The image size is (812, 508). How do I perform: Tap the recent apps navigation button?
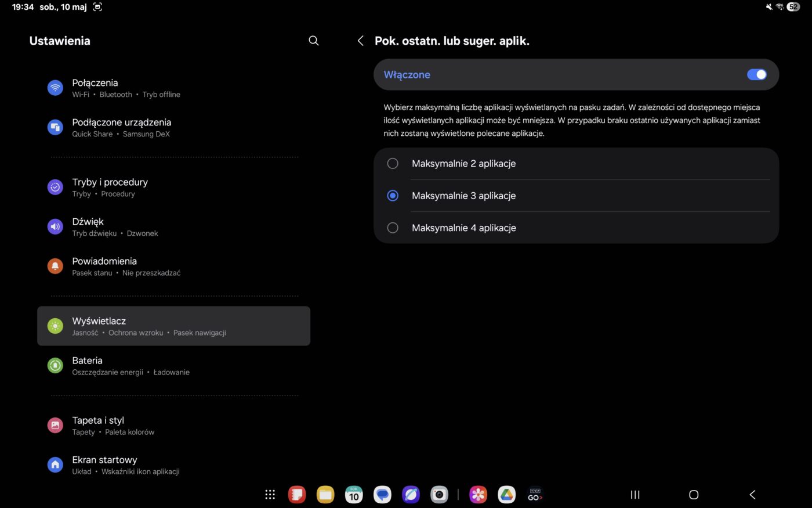coord(635,495)
